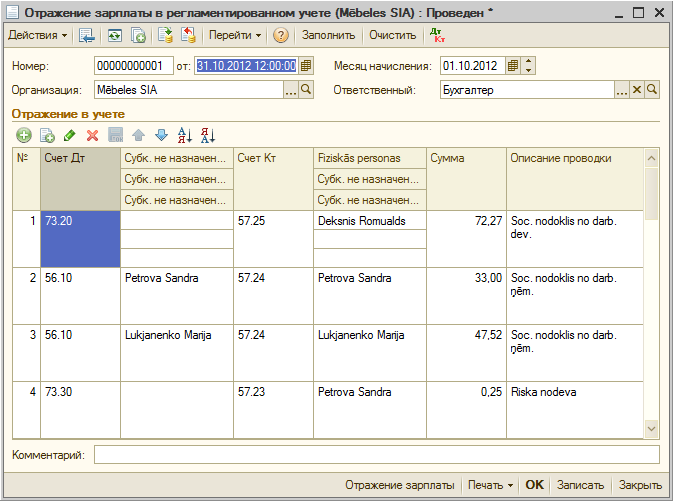Add a new row with green plus icon
Screen dimensions: 673x501
point(24,135)
